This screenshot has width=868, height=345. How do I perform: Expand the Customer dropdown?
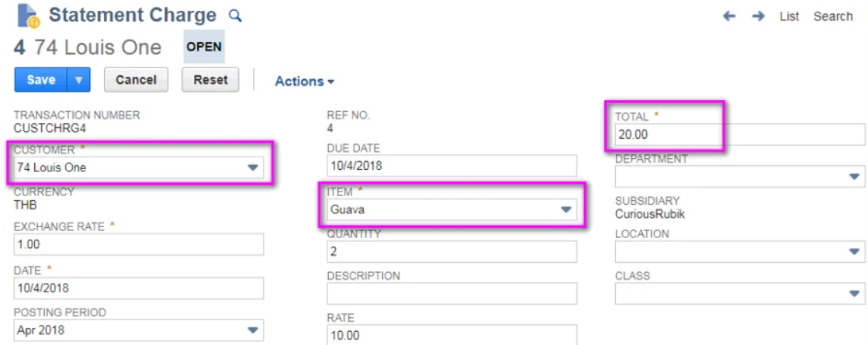[x=253, y=167]
